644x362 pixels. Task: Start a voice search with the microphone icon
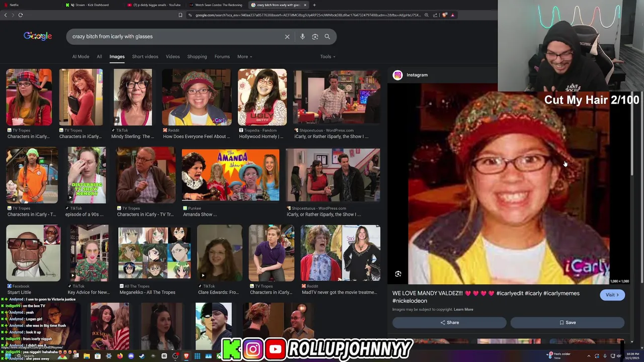point(302,37)
